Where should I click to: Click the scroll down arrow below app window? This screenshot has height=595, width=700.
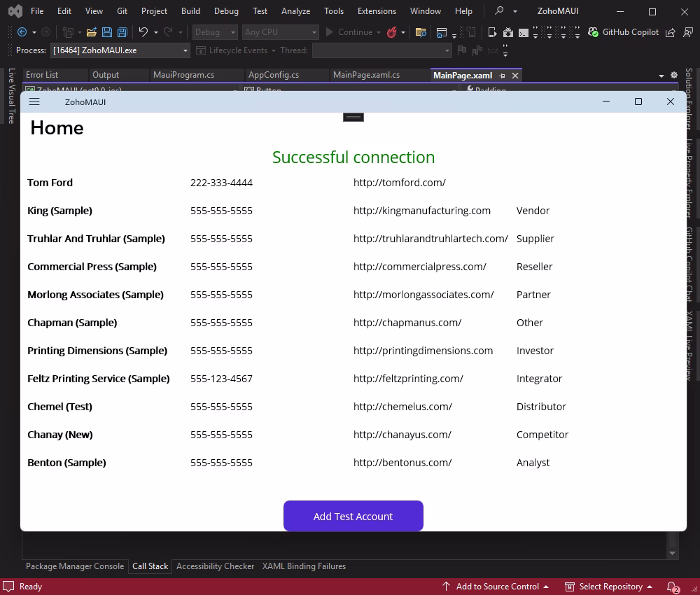click(672, 554)
